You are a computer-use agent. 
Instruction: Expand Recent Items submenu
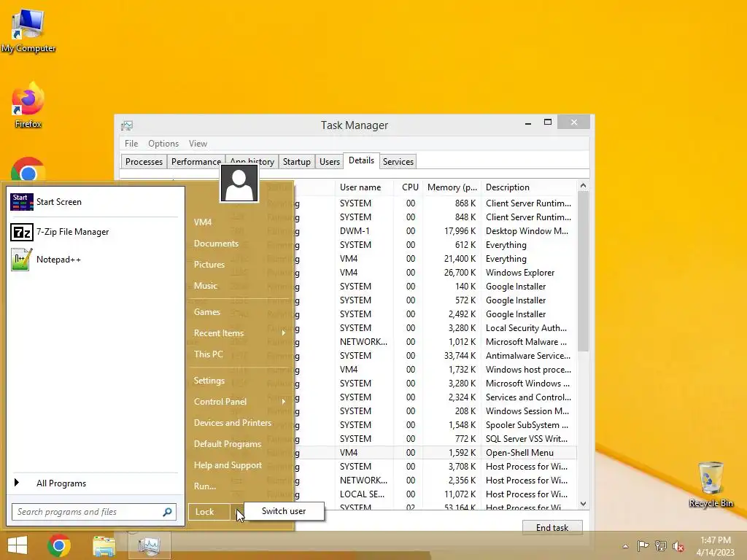[x=240, y=332]
